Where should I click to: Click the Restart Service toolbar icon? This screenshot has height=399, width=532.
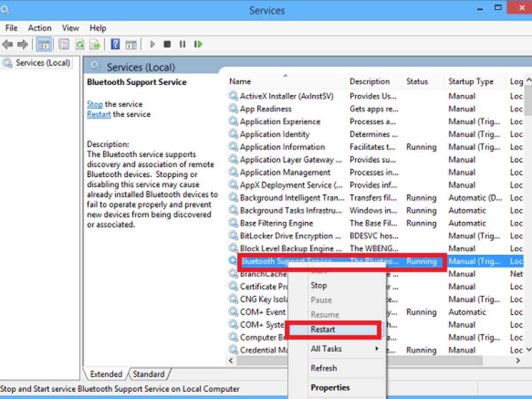[198, 44]
